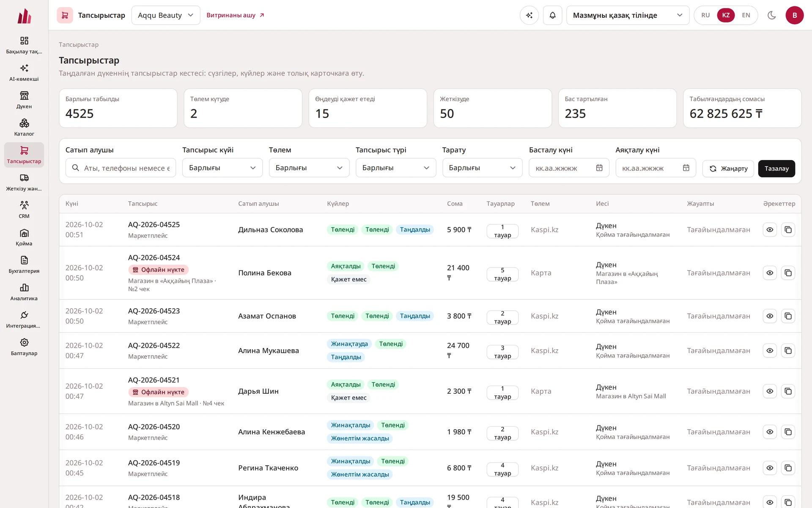The width and height of the screenshot is (812, 508).
Task: Open the Төлем payment filter dropdown
Action: (309, 168)
